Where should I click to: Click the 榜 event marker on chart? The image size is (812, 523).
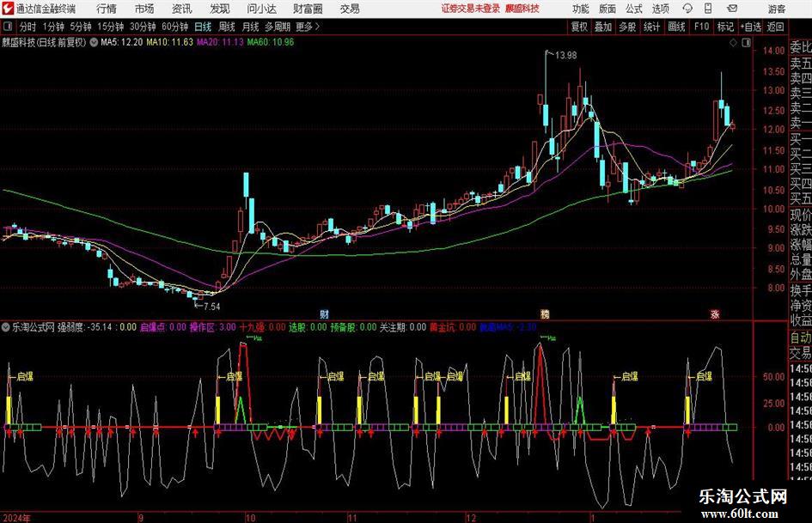pos(545,313)
